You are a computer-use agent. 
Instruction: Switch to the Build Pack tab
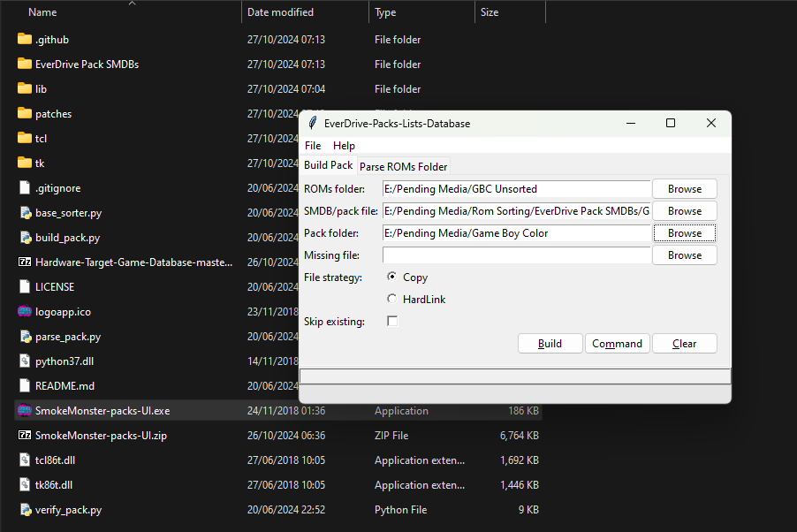pos(329,165)
